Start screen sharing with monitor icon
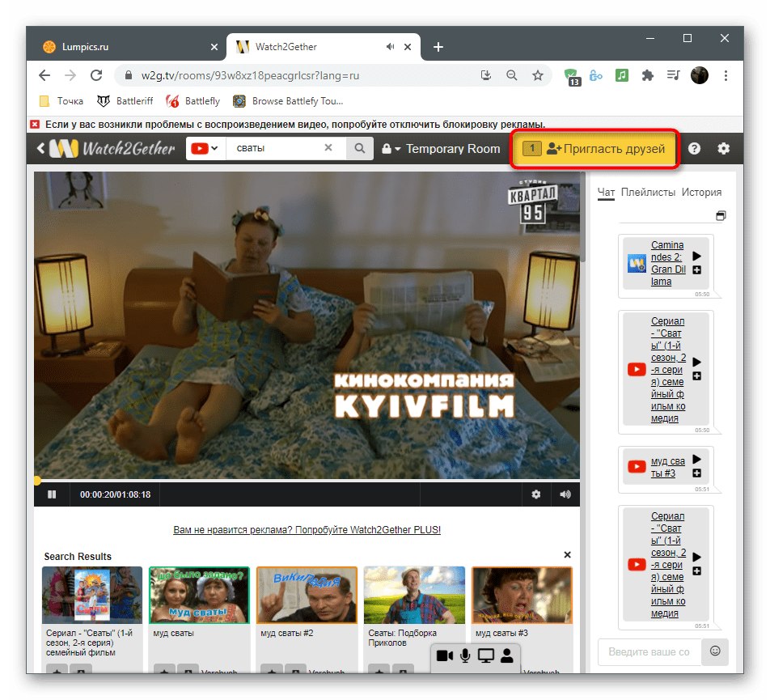770x700 pixels. (x=485, y=655)
